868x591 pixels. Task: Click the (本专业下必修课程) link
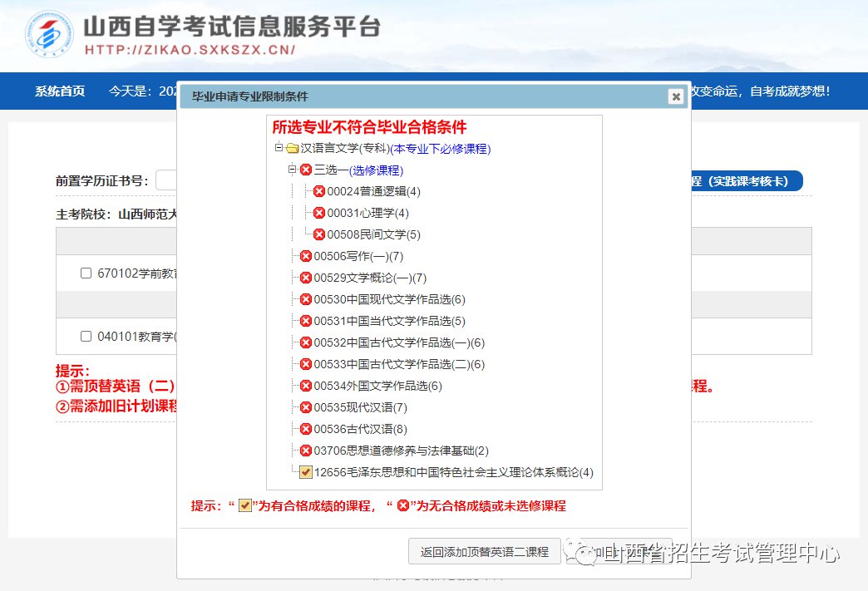[x=440, y=149]
